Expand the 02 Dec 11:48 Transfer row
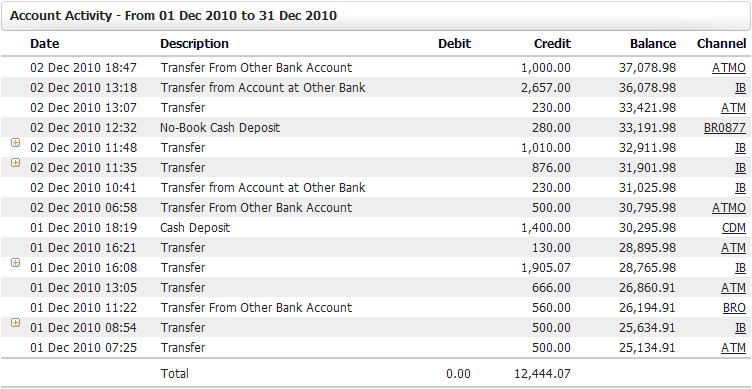This screenshot has height=389, width=752. [x=15, y=142]
